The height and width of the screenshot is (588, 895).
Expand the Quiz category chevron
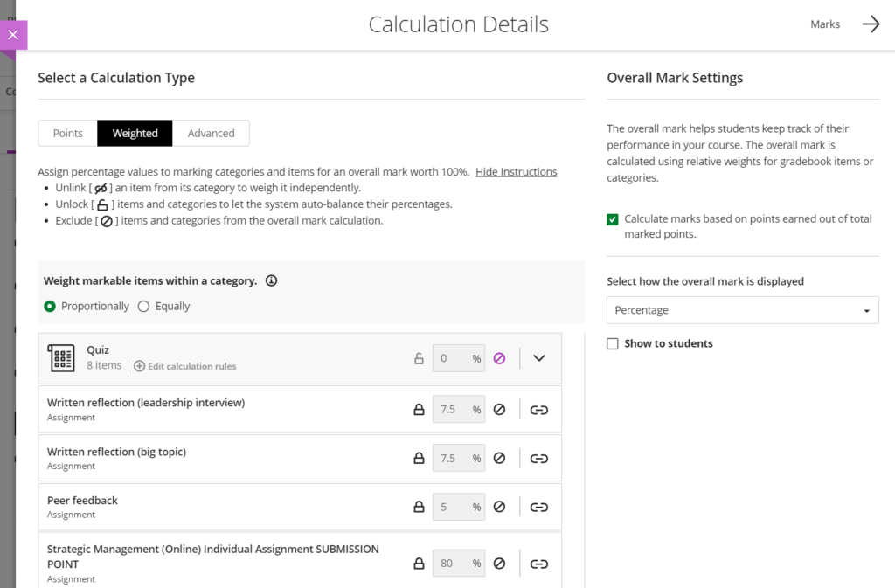pos(539,358)
